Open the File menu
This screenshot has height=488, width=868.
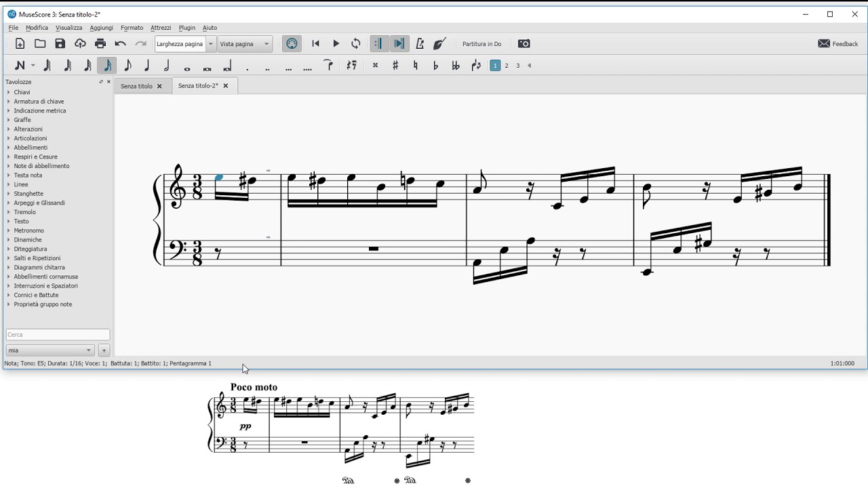click(14, 28)
